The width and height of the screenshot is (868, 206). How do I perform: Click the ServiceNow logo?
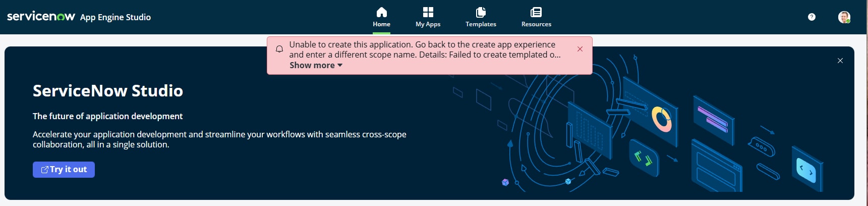(x=41, y=16)
